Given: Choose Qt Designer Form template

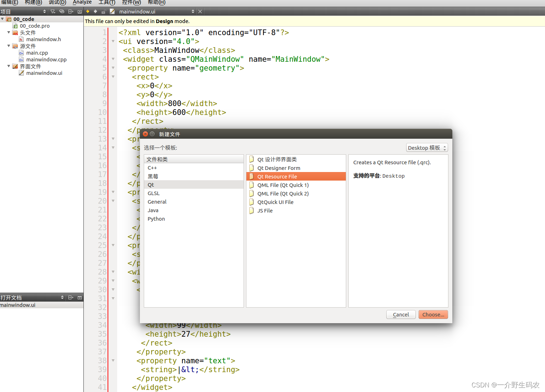Looking at the screenshot, I should pos(296,168).
